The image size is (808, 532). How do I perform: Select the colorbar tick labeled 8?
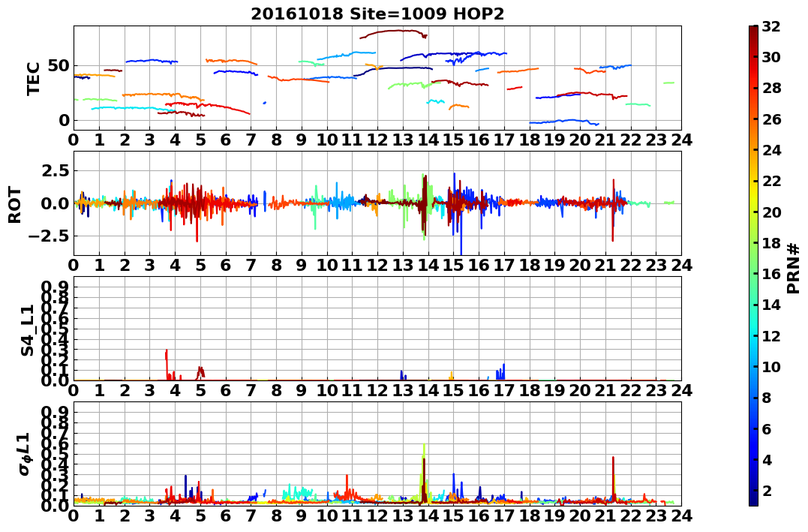tap(767, 398)
